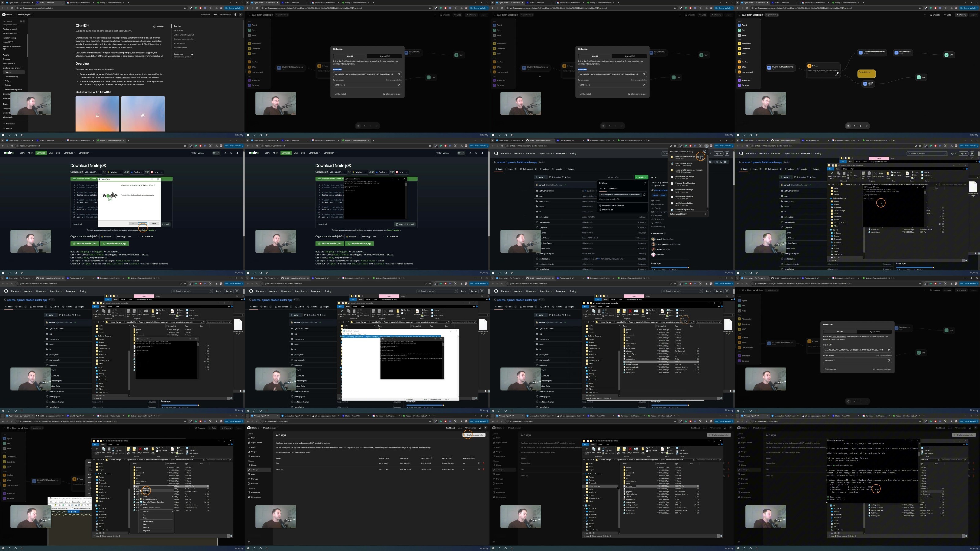Copy workflow ID icon in version 7 dialog
The width and height of the screenshot is (980, 551).
(x=889, y=350)
